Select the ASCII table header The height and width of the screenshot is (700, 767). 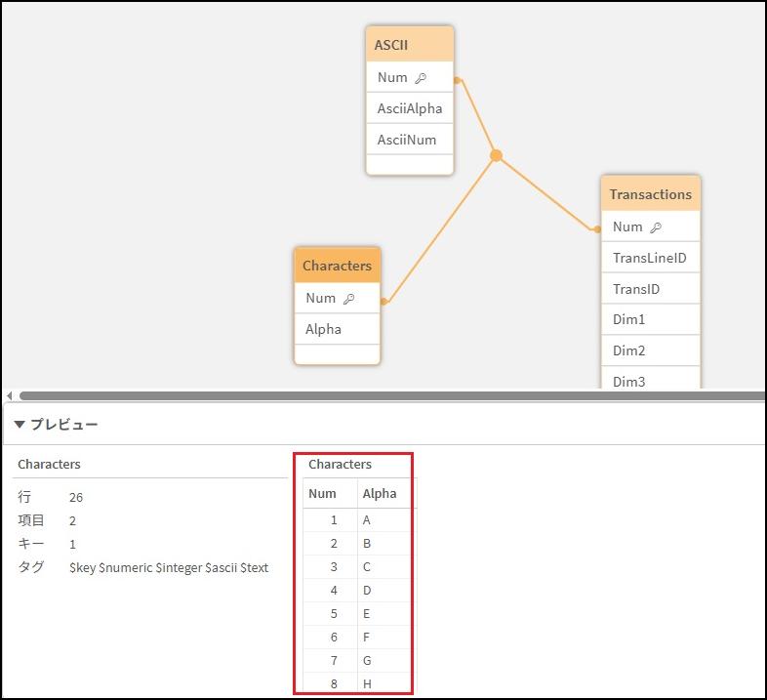pos(410,45)
